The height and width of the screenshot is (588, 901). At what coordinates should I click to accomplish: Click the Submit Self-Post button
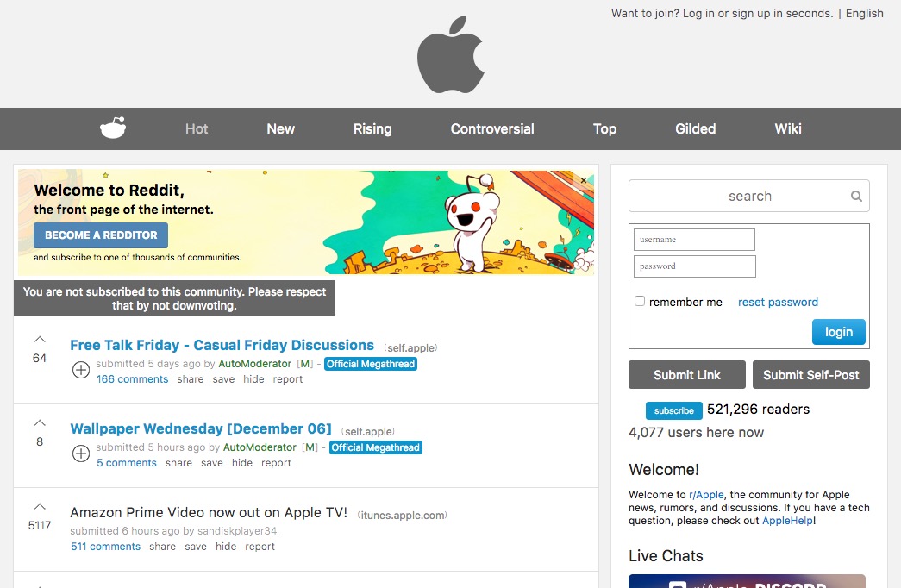tap(810, 375)
